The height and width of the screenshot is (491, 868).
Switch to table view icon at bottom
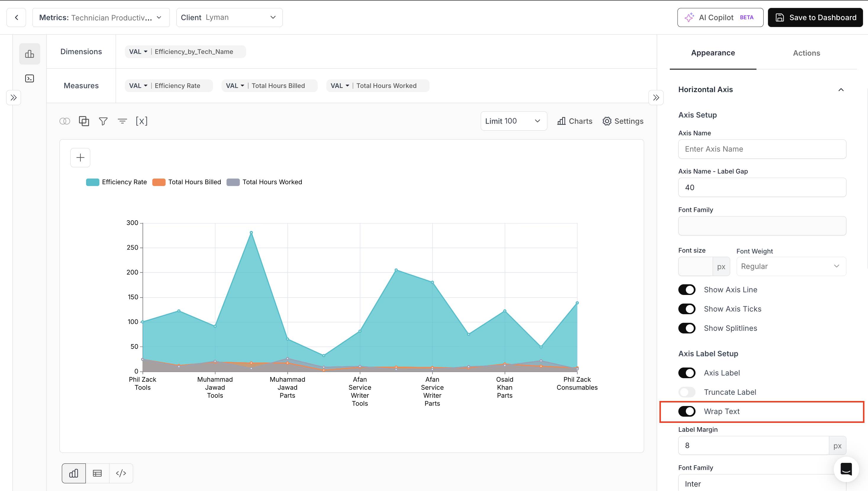(97, 473)
